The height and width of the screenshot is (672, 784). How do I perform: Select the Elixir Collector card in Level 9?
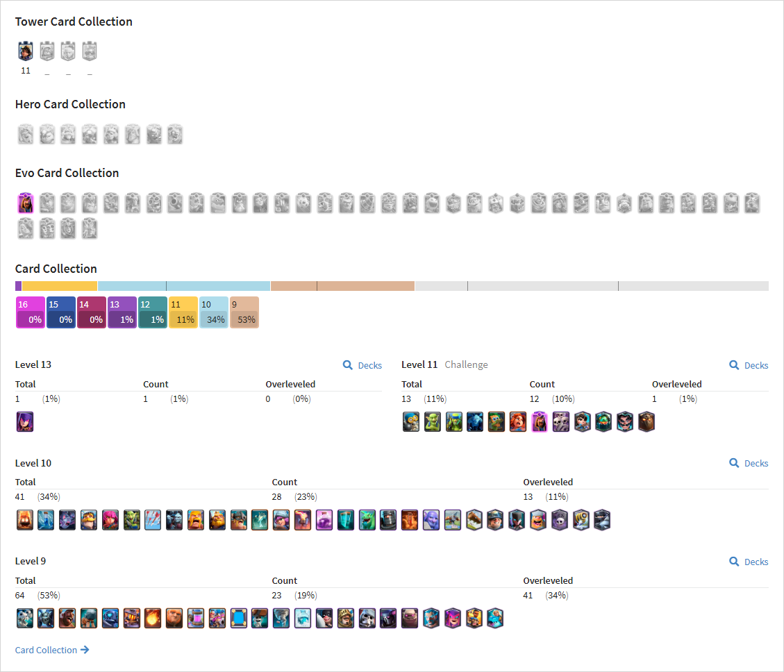(x=196, y=618)
